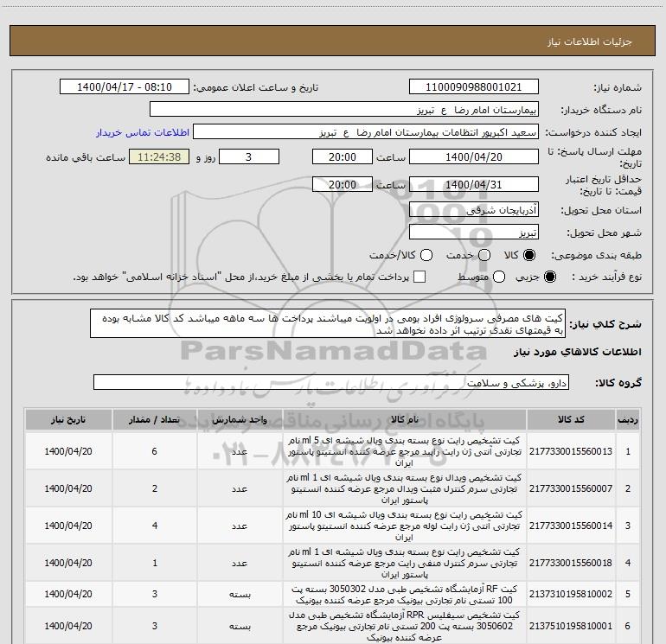Click the RF kit product name in row 5
The image size is (666, 644).
click(405, 595)
